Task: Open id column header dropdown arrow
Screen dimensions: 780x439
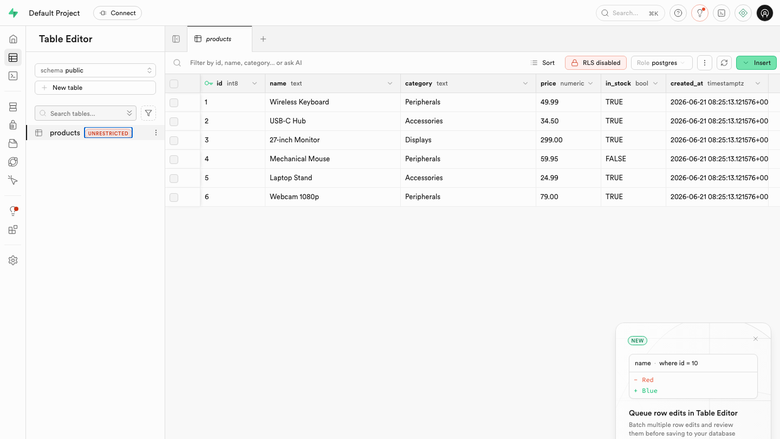Action: click(255, 84)
